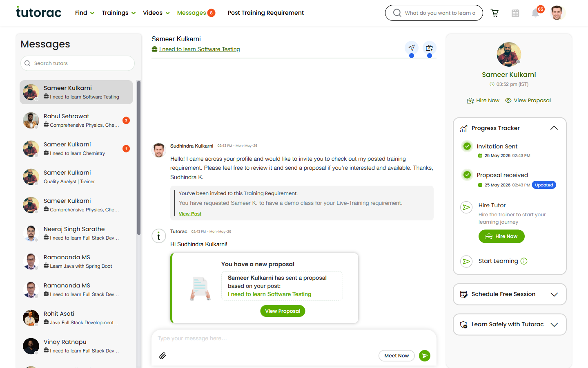Viewport: 588px width, 368px height.
Task: Click the search magnifier in header search
Action: (397, 13)
